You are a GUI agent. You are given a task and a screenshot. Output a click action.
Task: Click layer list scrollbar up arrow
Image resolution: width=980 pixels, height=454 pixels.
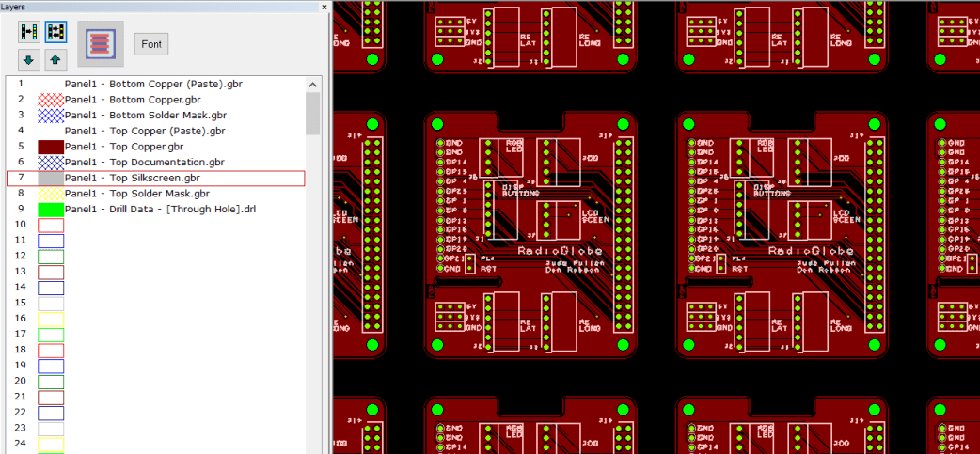(313, 85)
